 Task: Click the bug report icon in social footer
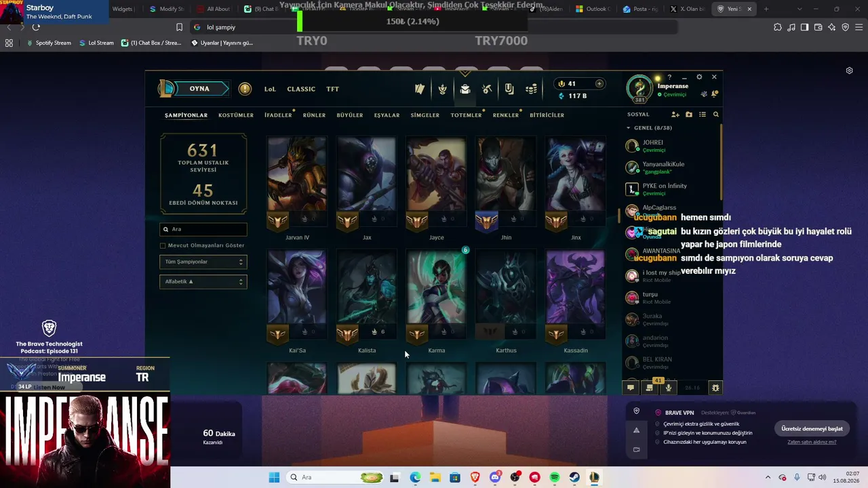(715, 388)
